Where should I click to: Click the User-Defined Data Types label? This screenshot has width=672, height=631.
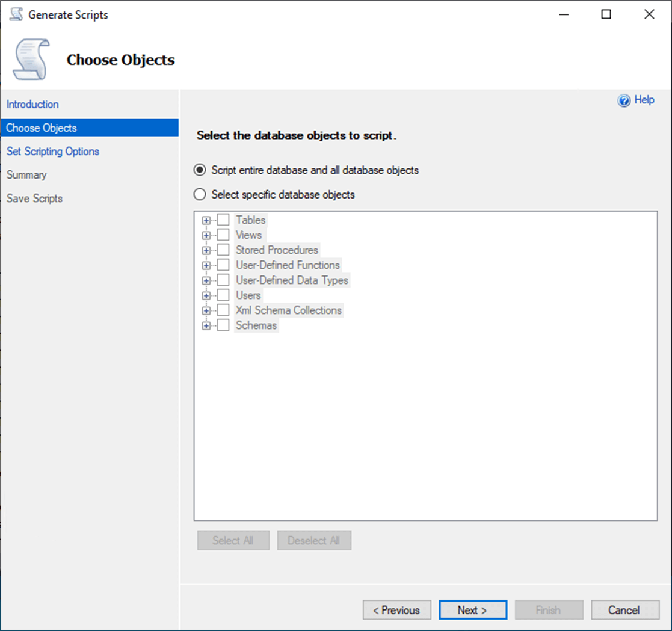pos(292,280)
